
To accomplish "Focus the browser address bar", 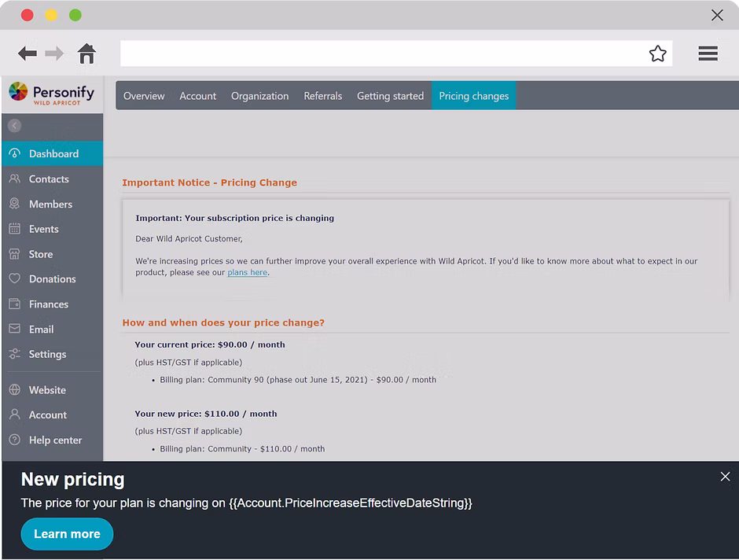I will point(396,53).
